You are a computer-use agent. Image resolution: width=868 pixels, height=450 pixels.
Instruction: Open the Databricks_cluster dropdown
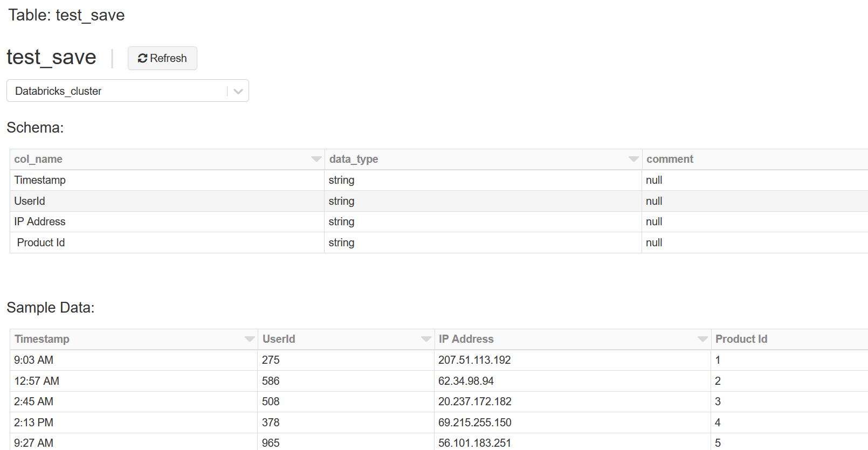click(x=128, y=91)
